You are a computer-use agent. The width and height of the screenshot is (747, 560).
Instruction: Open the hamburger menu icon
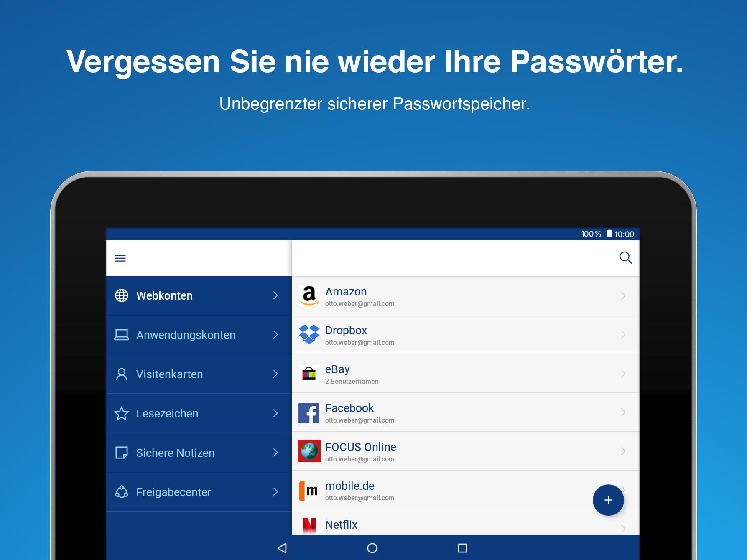tap(120, 258)
